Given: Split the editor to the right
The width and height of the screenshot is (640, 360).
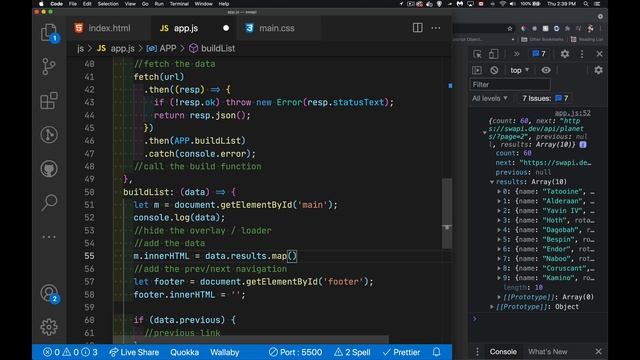Looking at the screenshot, I should pyautogui.click(x=418, y=28).
